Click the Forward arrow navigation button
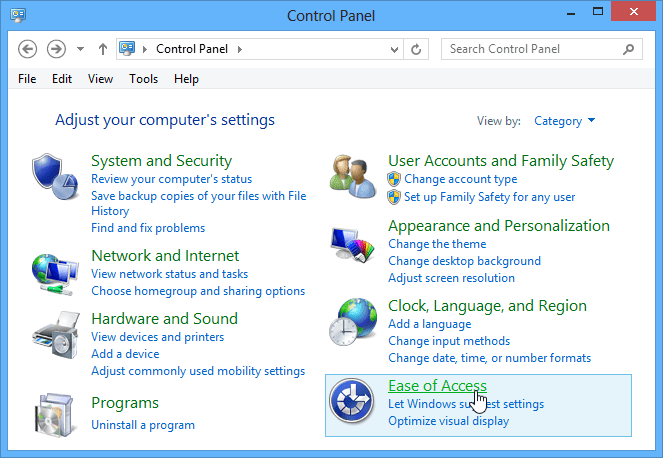663x458 pixels. tap(56, 49)
